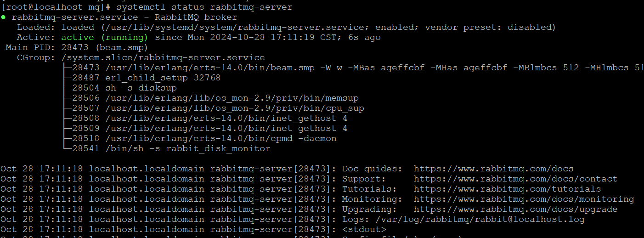Click the green status dot before rabbitmq-server.service
The width and height of the screenshot is (644, 238).
coord(3,17)
